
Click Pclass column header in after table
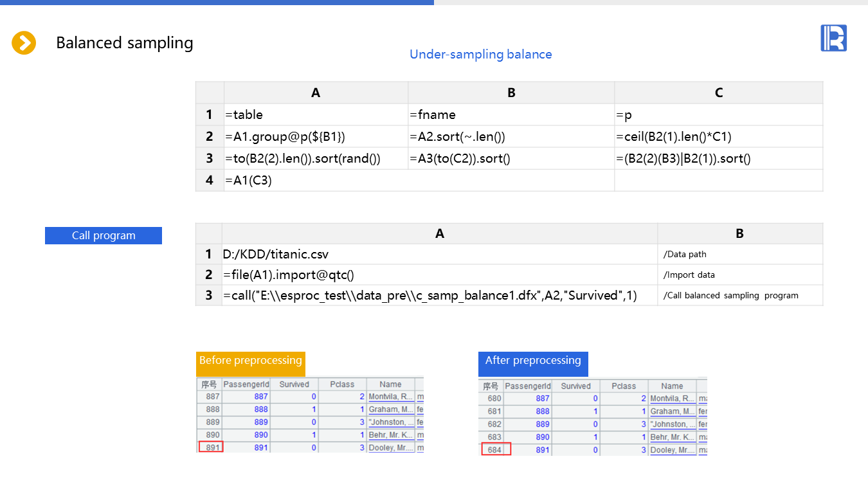click(624, 386)
